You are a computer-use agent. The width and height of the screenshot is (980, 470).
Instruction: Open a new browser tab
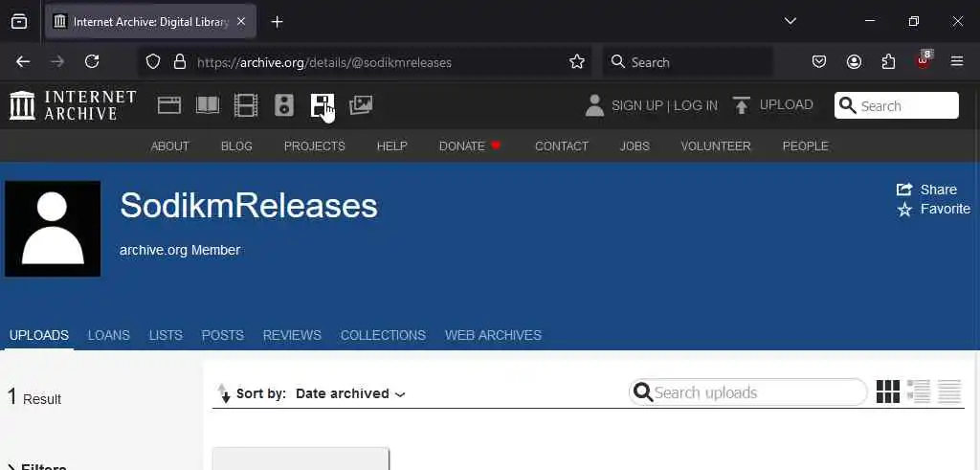point(277,22)
